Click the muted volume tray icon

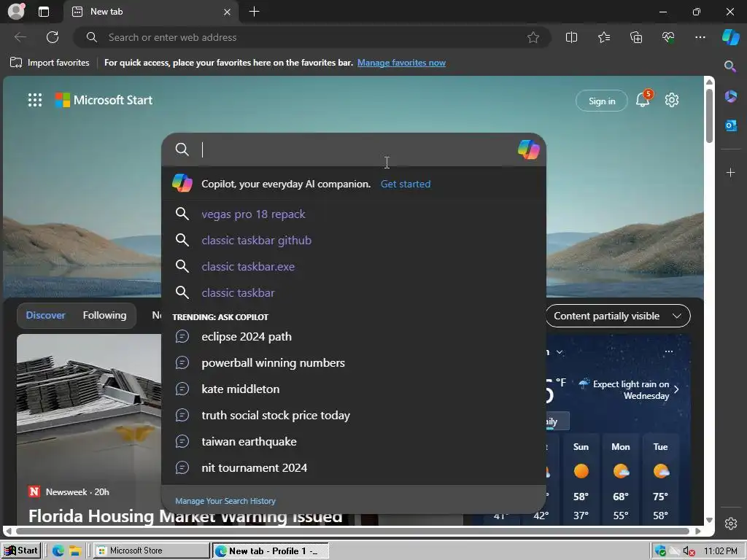689,551
